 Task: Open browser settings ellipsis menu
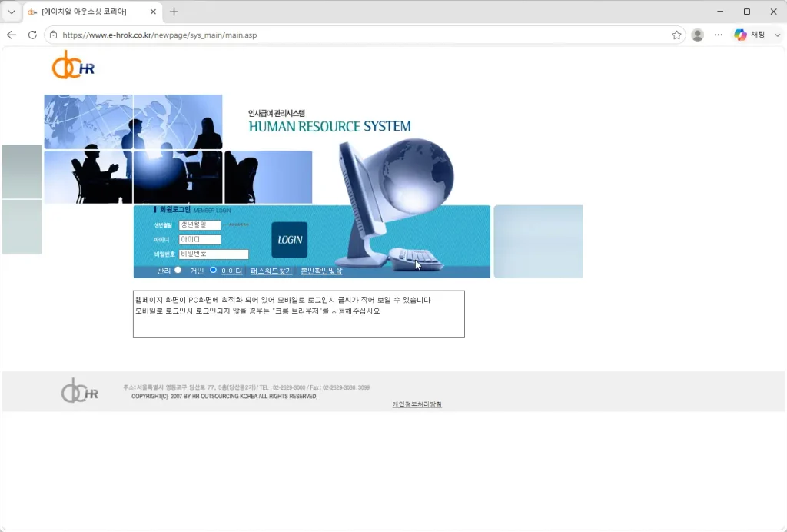pyautogui.click(x=719, y=35)
